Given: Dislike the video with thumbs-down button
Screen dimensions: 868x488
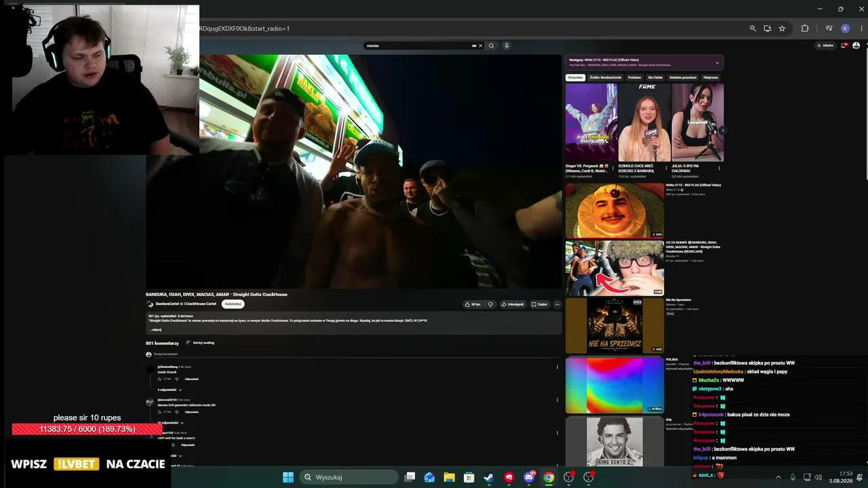Looking at the screenshot, I should (490, 304).
